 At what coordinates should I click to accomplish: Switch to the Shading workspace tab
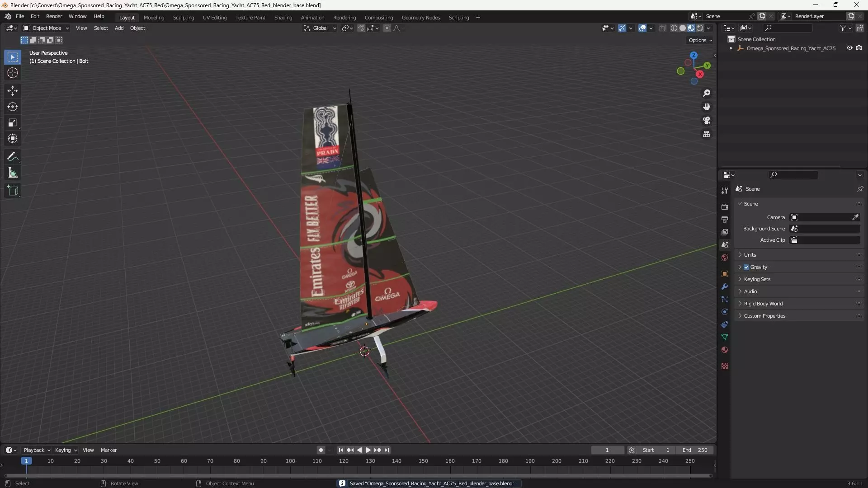[283, 18]
